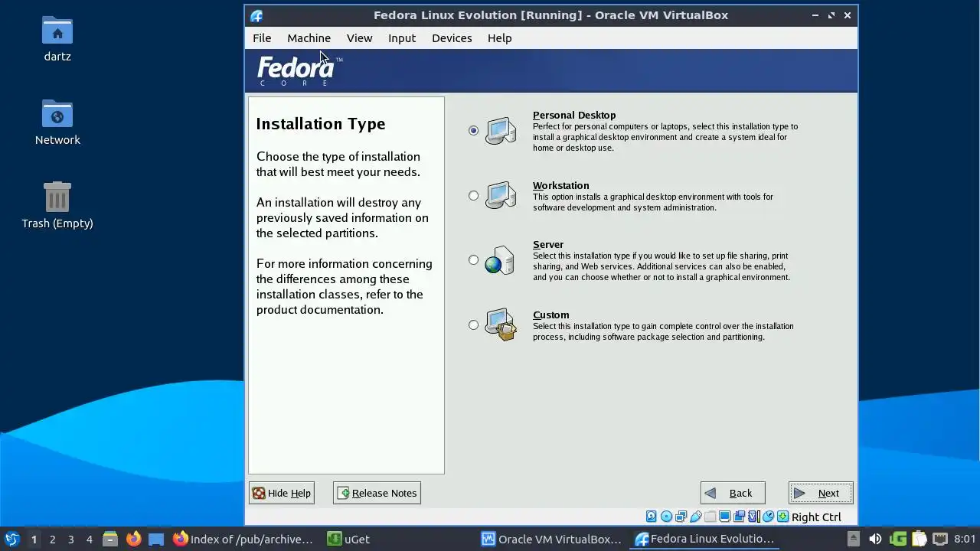Click the Right Ctrl host key label
The image size is (980, 551).
point(816,517)
